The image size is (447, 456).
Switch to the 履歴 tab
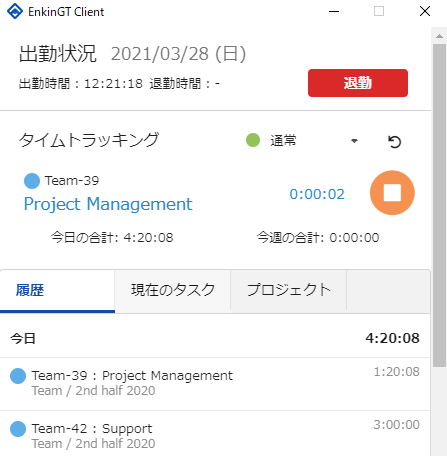coord(57,290)
